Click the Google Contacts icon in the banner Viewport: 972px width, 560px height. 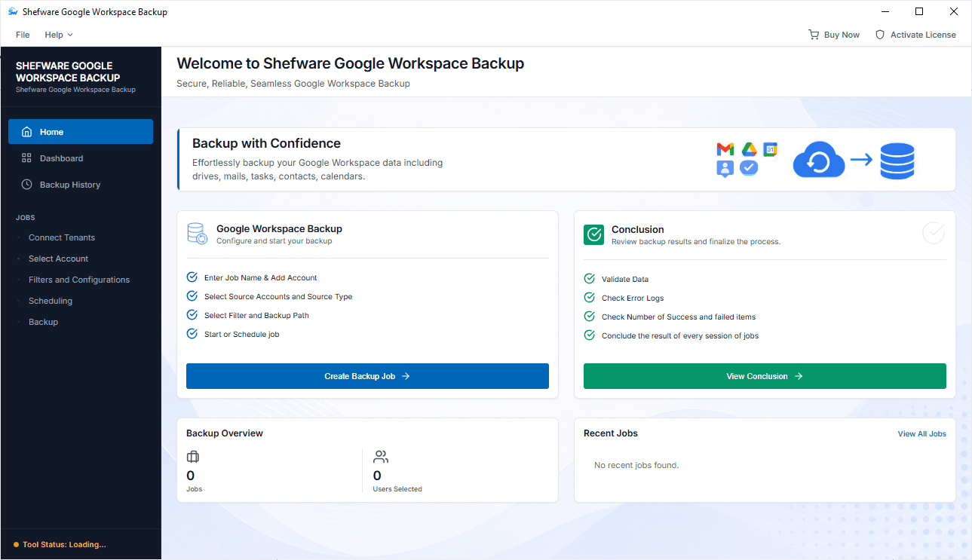click(725, 169)
